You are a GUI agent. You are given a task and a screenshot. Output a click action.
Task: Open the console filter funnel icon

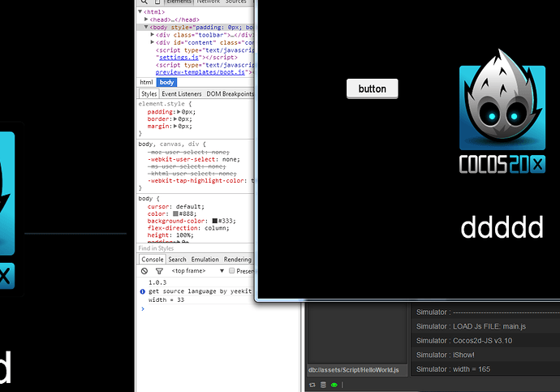(x=159, y=271)
